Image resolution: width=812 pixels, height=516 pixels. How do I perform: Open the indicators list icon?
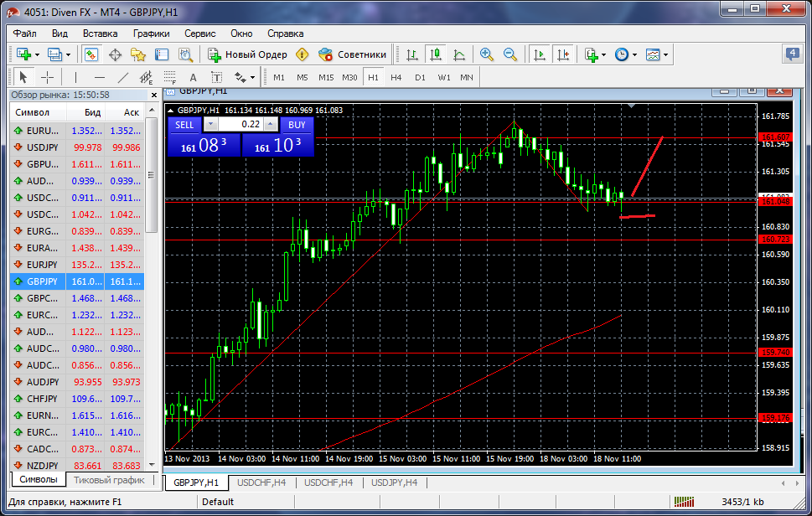[592, 54]
